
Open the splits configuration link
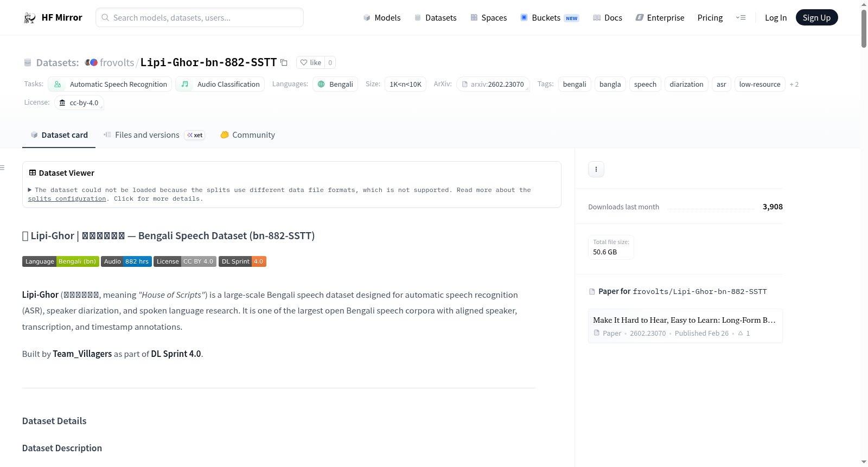coord(67,199)
